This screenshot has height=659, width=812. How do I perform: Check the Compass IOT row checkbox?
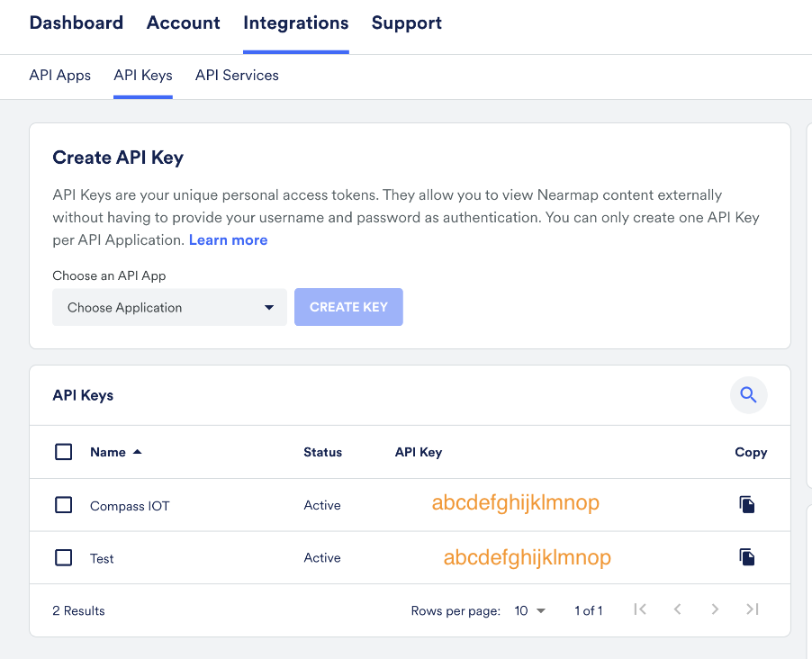coord(64,505)
